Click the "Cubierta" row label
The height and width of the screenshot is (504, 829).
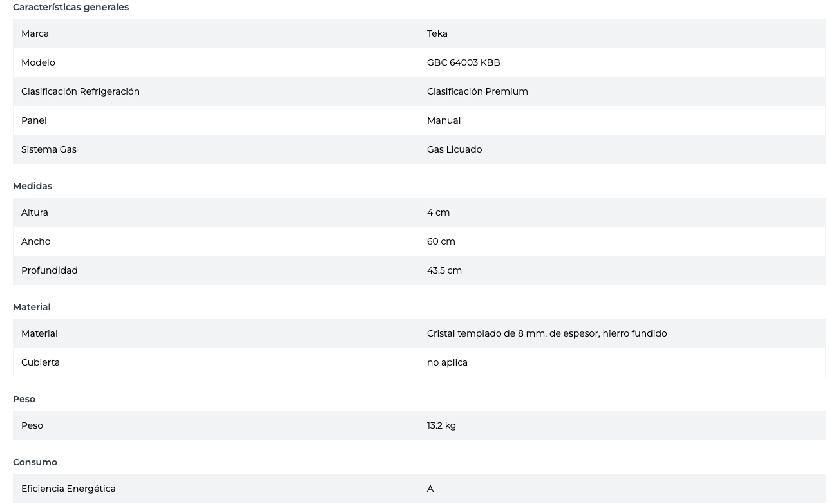point(41,362)
